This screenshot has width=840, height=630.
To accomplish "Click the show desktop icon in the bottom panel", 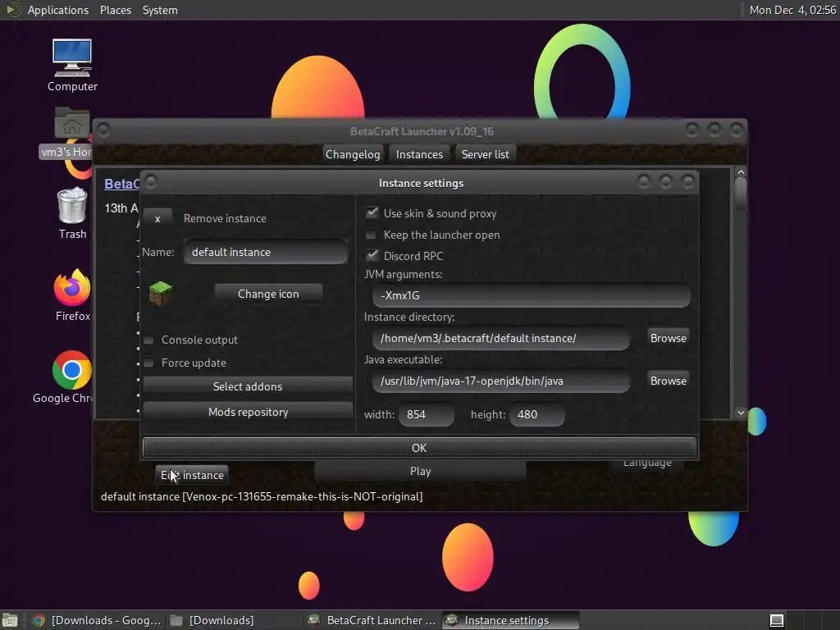I will coord(10,620).
